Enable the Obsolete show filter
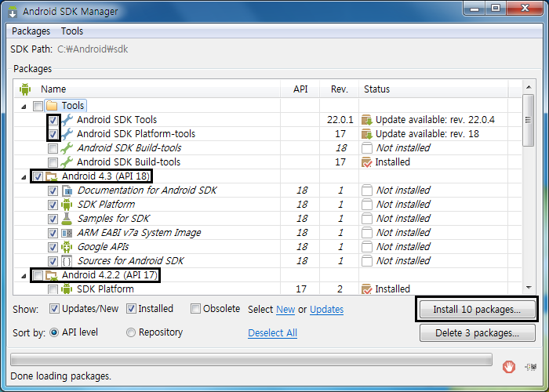The height and width of the screenshot is (392, 549). [195, 309]
